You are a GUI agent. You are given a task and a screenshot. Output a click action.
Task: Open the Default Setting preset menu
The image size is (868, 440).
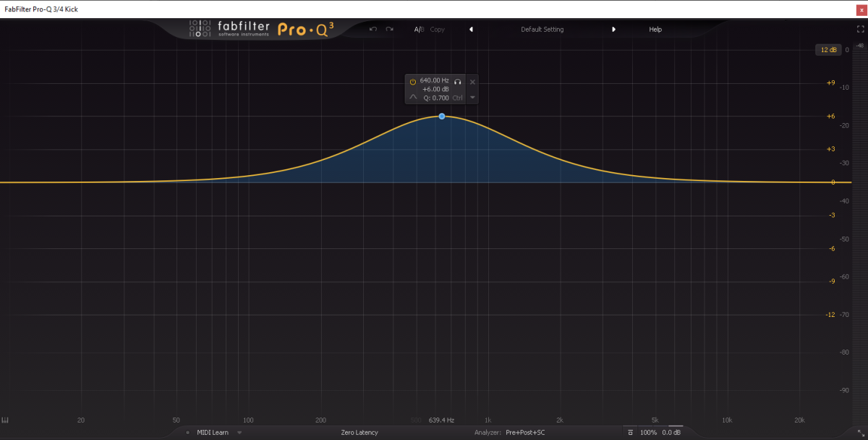tap(542, 30)
